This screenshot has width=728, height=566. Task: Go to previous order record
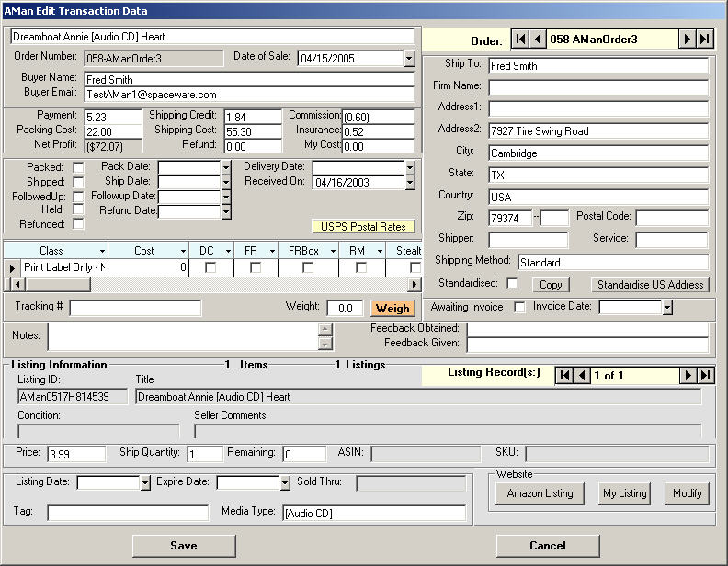(x=538, y=40)
